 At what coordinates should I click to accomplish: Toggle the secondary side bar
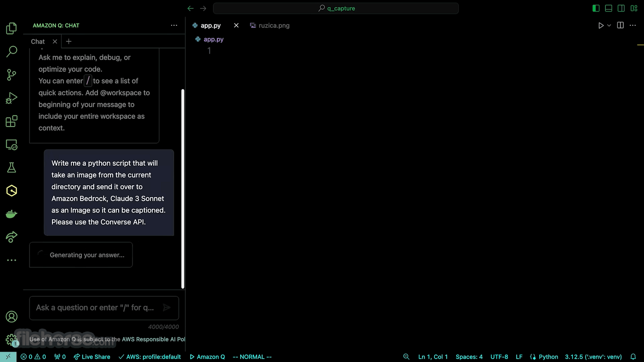[x=621, y=8]
